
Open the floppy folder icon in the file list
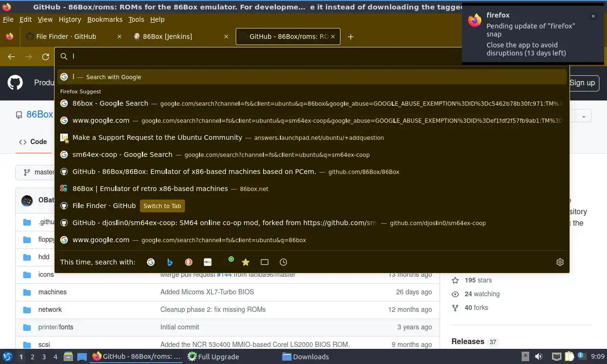coord(27,239)
